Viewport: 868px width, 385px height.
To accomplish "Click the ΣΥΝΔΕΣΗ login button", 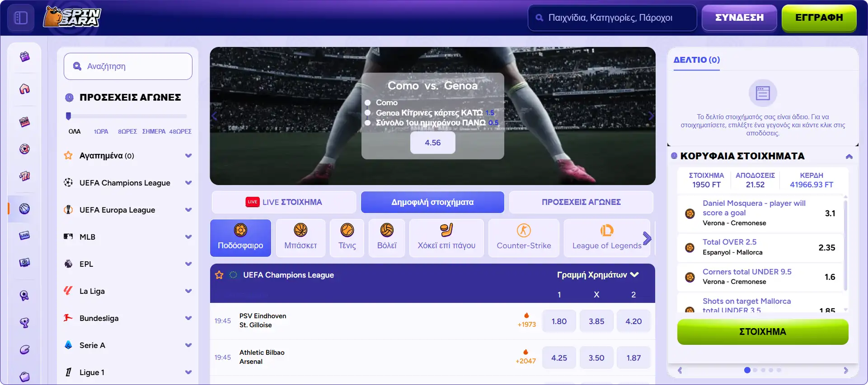I will tap(739, 18).
